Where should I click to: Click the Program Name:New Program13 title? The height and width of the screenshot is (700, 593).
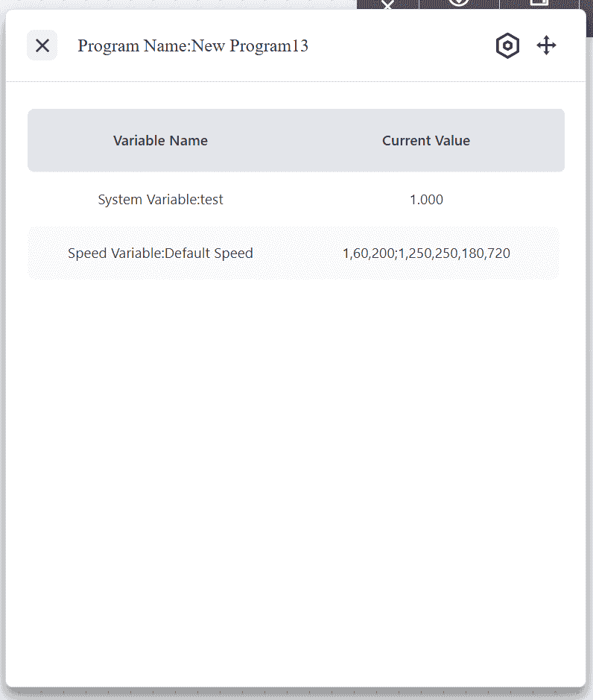(193, 46)
